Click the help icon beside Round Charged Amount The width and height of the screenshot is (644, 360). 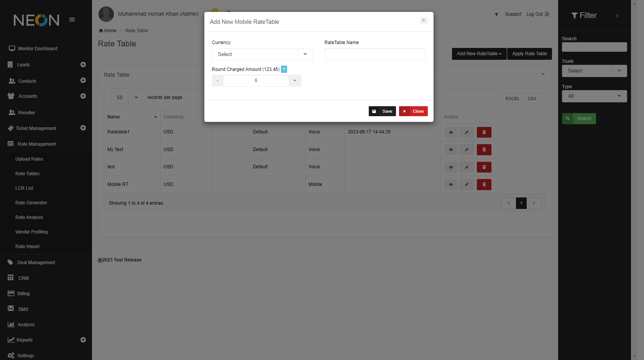pos(284,69)
